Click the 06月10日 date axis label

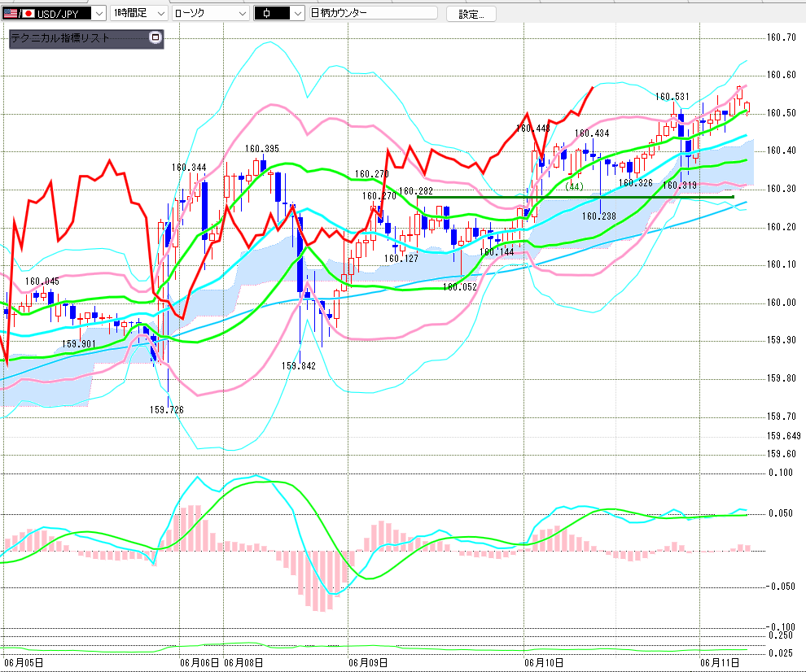544,663
